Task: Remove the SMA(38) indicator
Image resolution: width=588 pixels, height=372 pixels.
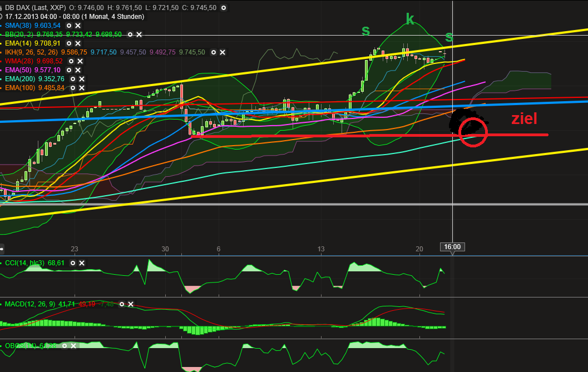Action: tap(78, 26)
